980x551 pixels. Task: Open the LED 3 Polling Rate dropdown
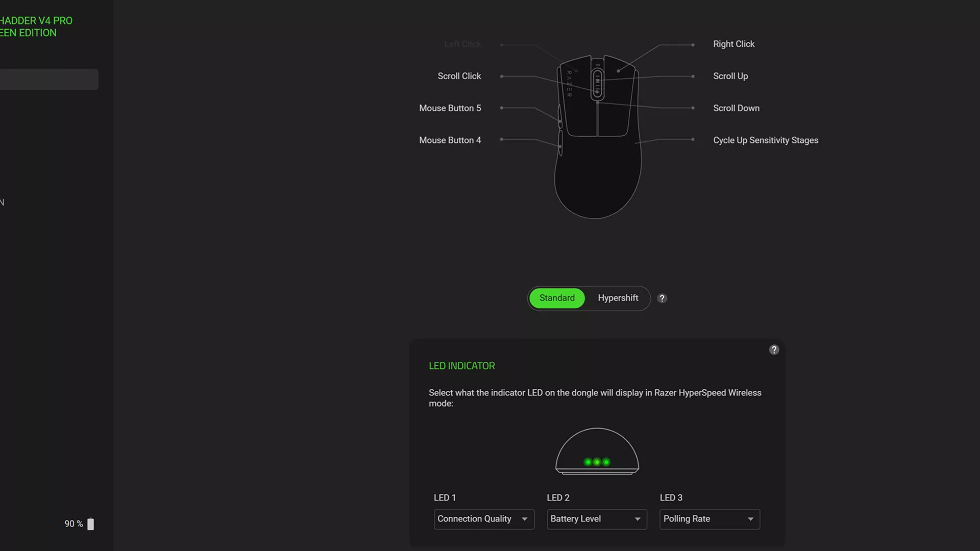pos(709,519)
